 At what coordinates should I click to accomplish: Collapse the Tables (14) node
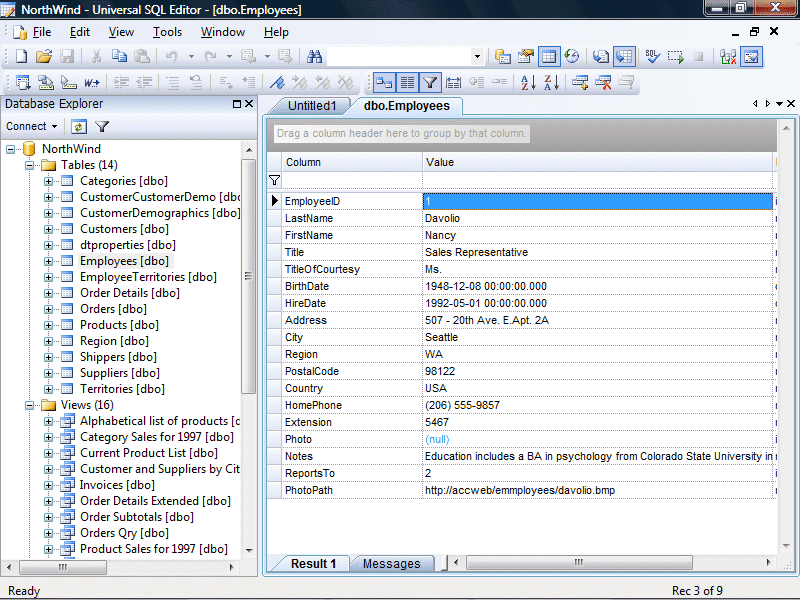tap(30, 165)
